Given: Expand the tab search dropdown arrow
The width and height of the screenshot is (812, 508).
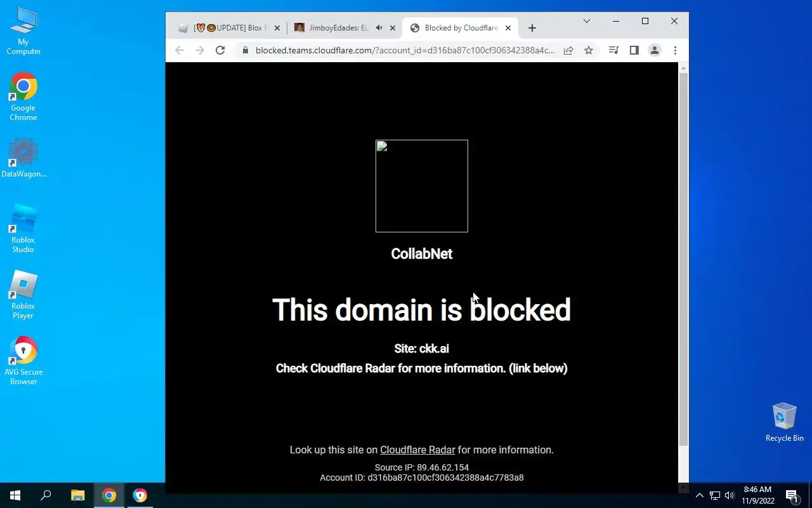Looking at the screenshot, I should (x=587, y=21).
